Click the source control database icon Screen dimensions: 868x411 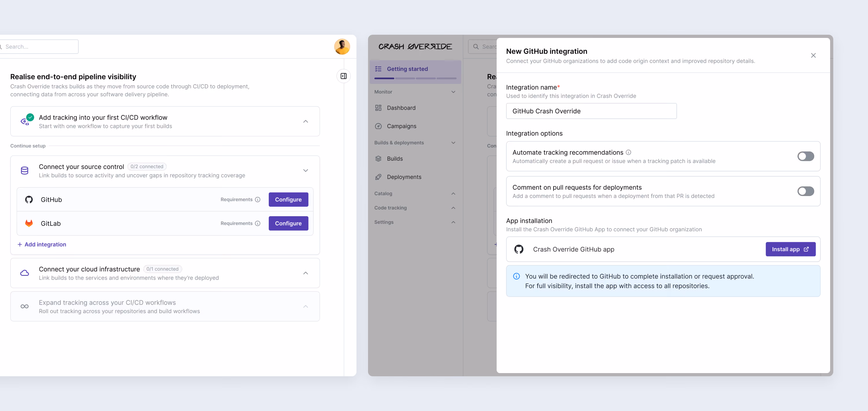coord(25,170)
